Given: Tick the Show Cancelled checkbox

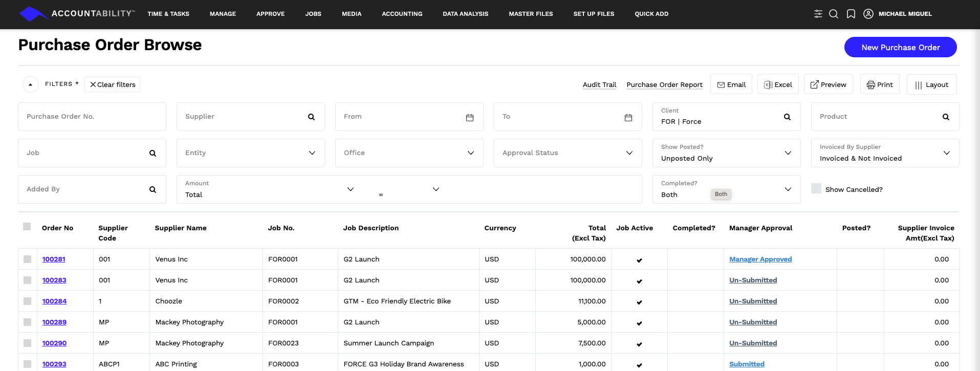Looking at the screenshot, I should pyautogui.click(x=816, y=189).
